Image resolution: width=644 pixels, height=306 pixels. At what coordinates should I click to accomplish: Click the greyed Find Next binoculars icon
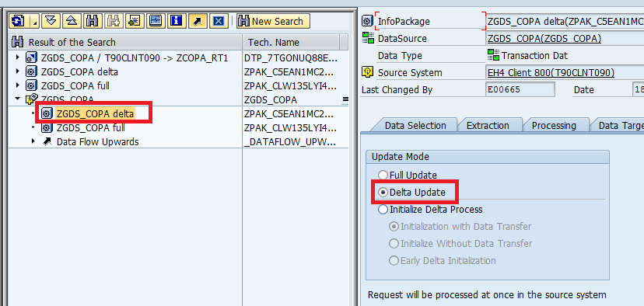(114, 21)
